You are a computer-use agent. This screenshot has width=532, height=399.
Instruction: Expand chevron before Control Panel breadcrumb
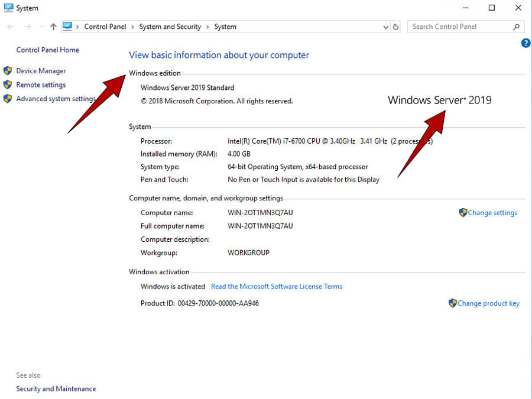(x=77, y=27)
